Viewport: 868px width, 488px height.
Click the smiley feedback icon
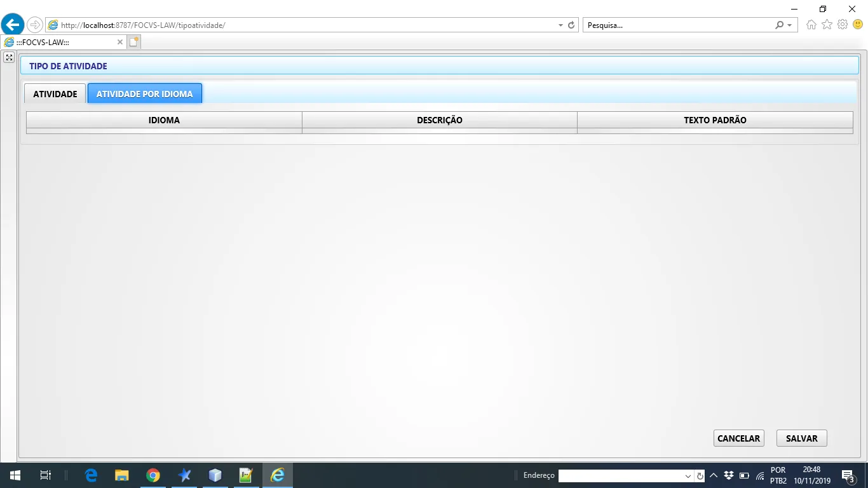(x=858, y=25)
